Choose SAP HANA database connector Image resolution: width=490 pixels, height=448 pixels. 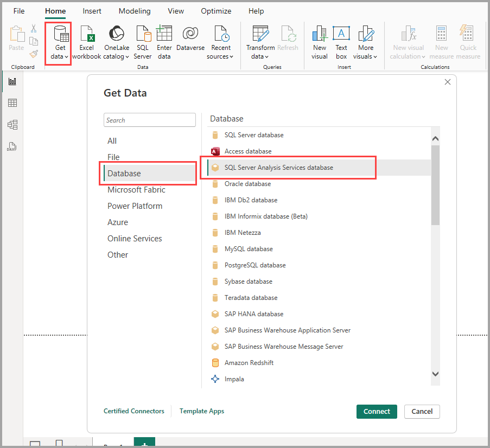point(319,313)
